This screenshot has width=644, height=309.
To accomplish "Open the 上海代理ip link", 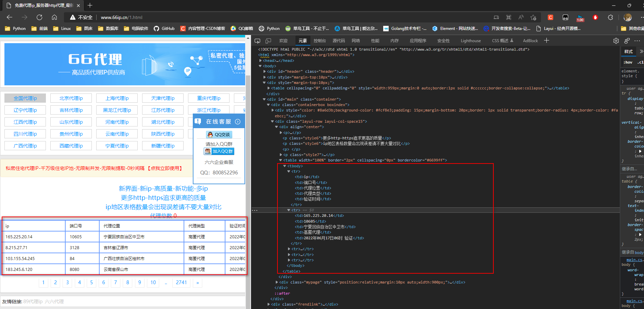I will (x=117, y=98).
